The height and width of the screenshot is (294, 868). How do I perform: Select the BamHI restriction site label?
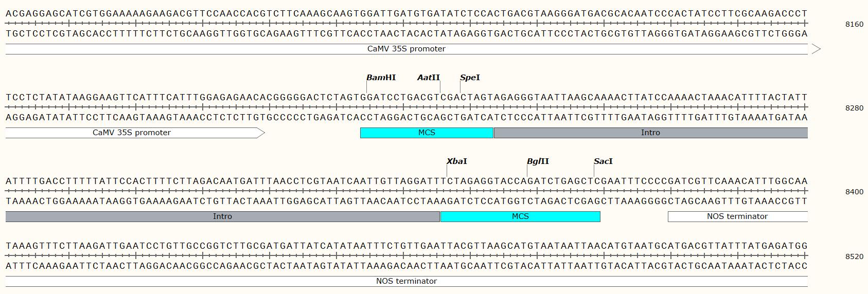[381, 78]
